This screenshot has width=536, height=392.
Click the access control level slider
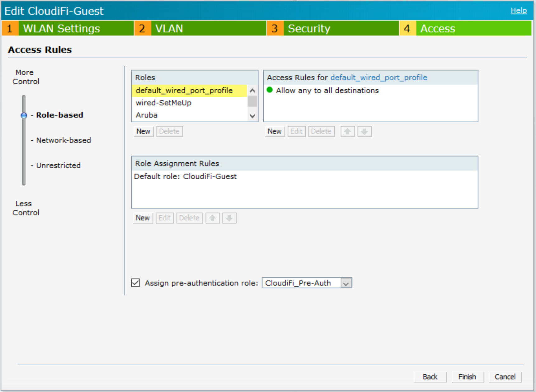click(23, 115)
